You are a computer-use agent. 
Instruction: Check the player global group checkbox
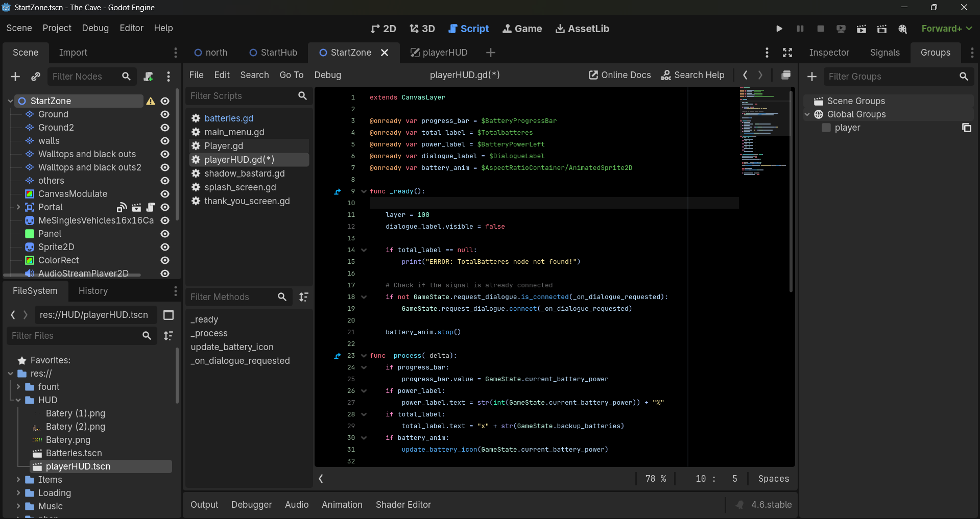coord(826,128)
